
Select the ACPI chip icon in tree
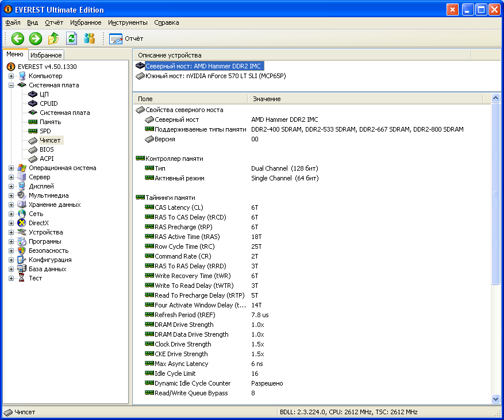33,159
